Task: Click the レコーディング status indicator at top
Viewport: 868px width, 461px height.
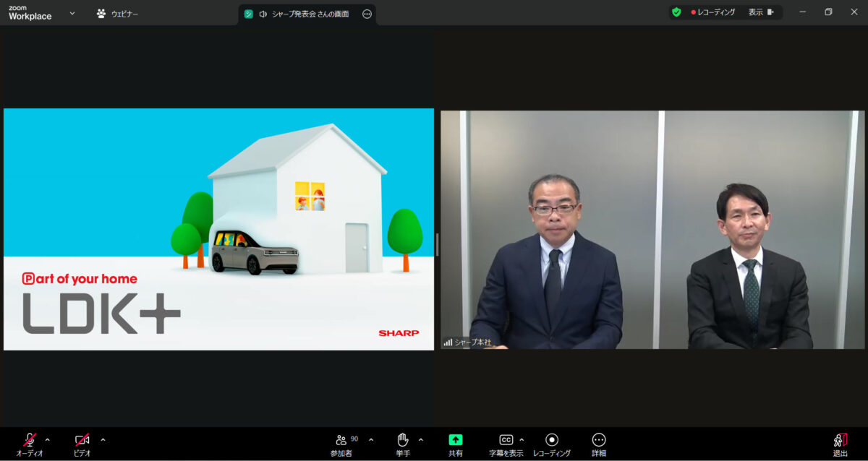Action: click(x=712, y=12)
